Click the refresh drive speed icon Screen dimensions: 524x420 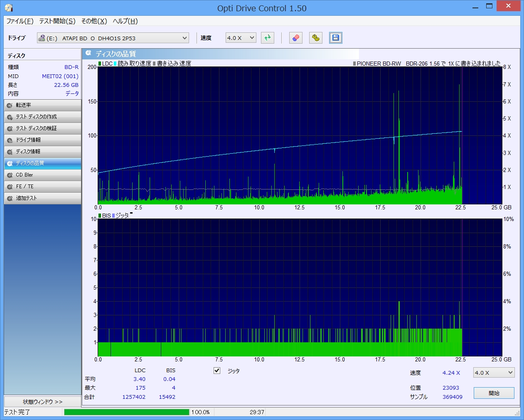coord(268,38)
